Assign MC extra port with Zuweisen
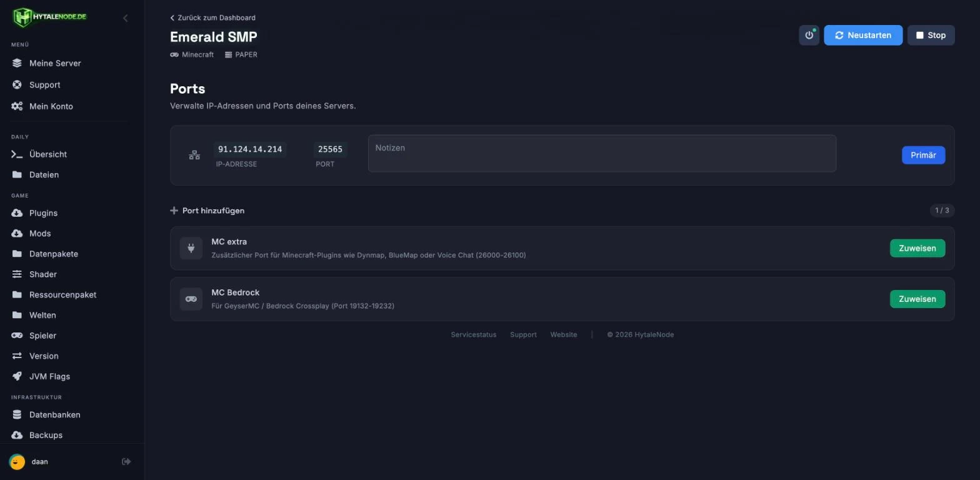The width and height of the screenshot is (980, 480). point(917,248)
